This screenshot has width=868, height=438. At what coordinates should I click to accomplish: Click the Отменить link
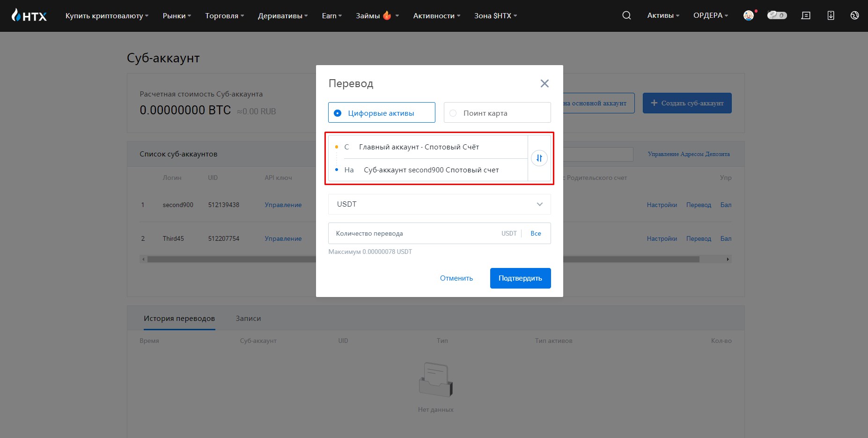[x=456, y=278]
